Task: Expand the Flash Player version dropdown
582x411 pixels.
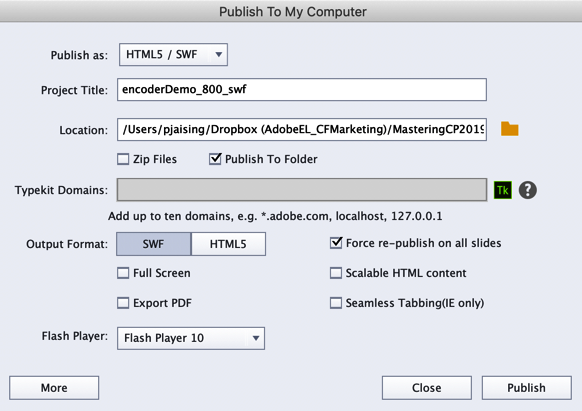Action: point(191,338)
